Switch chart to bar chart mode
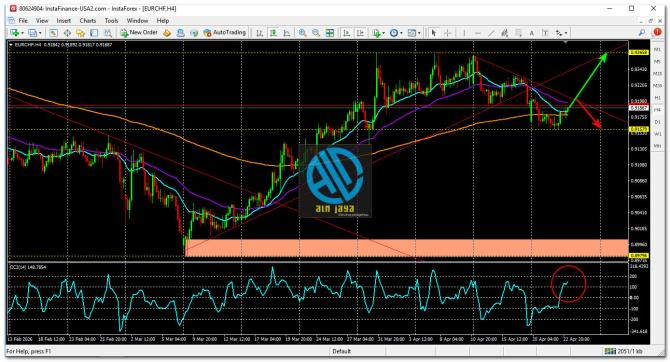Screen dimensions: 670x362 [x=259, y=33]
